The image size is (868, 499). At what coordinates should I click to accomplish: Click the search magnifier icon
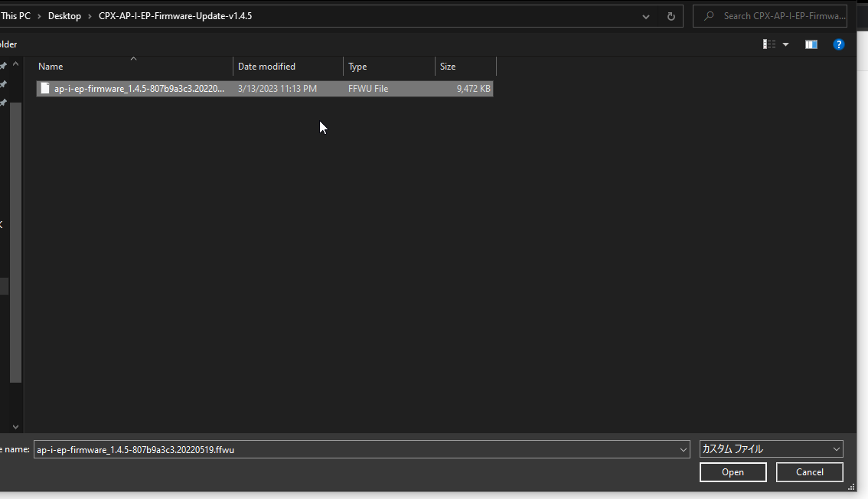(709, 16)
